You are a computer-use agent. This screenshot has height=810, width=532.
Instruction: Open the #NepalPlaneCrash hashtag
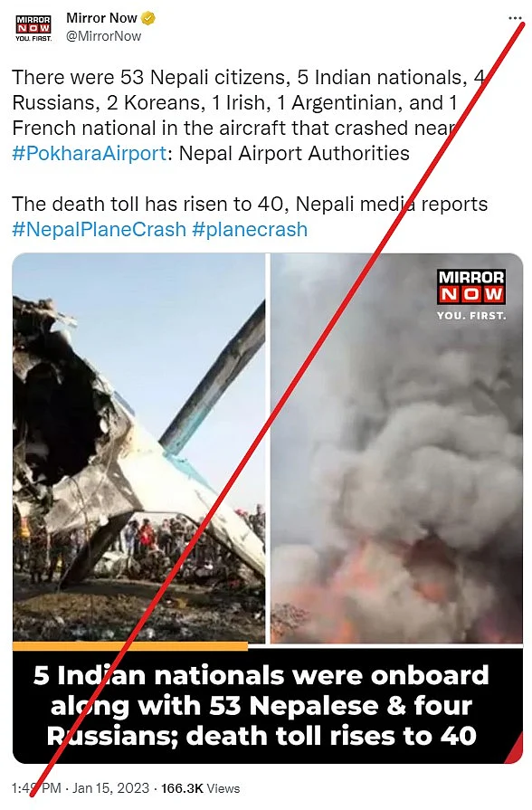click(x=99, y=229)
